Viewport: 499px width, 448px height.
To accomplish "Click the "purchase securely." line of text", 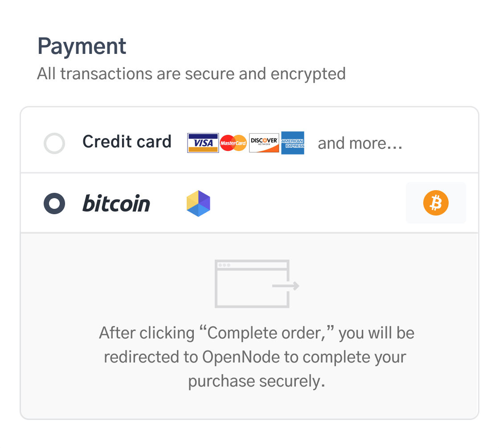I will (x=257, y=382).
